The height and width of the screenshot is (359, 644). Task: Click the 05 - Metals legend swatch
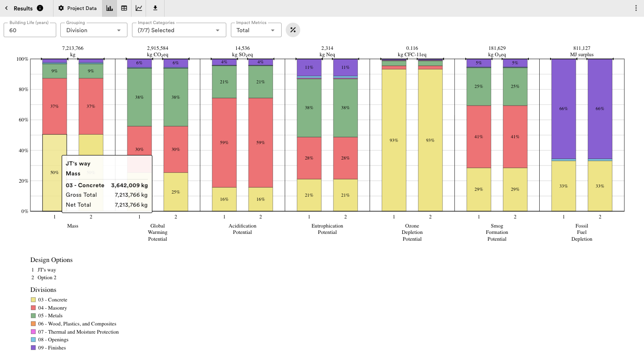33,315
